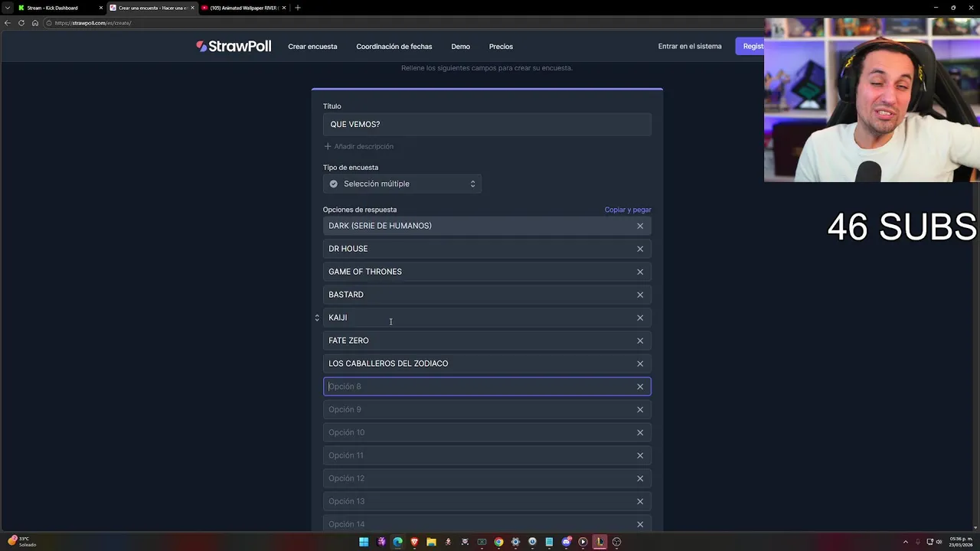Open the Precios page

[x=501, y=47]
